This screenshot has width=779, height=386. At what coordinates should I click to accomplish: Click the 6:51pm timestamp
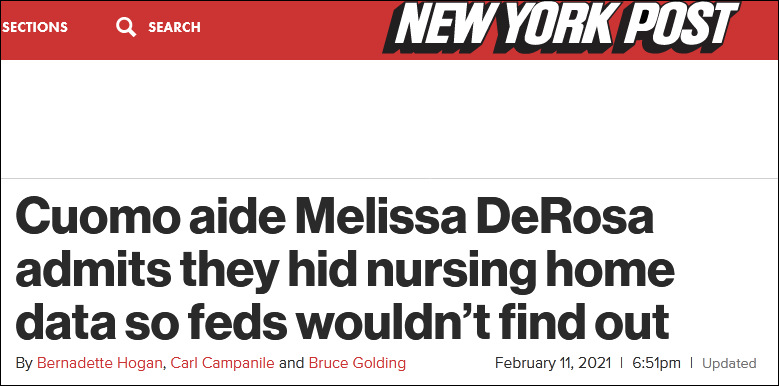pyautogui.click(x=656, y=363)
